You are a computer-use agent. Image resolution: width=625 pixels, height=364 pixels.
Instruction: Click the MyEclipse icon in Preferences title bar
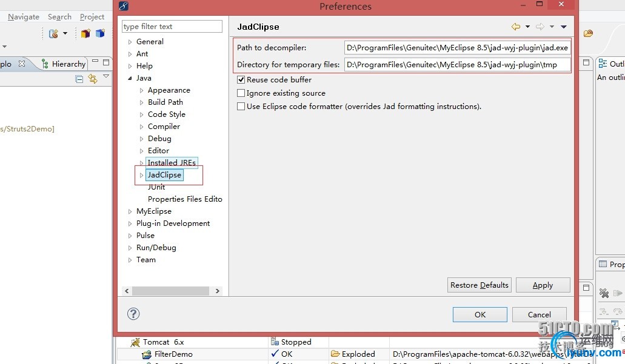124,6
